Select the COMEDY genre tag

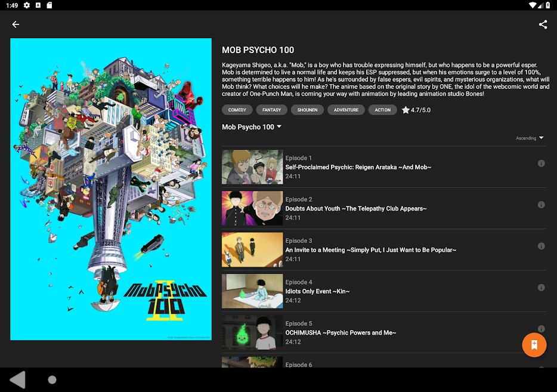tap(237, 110)
